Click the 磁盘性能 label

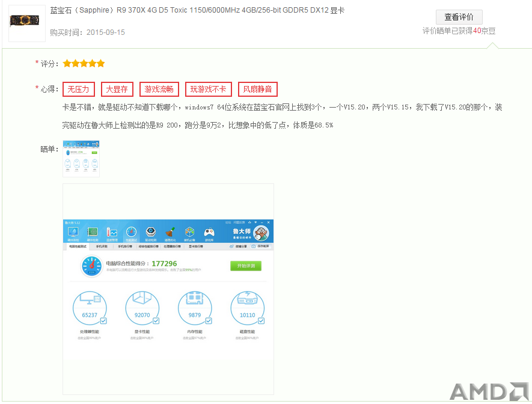click(247, 332)
